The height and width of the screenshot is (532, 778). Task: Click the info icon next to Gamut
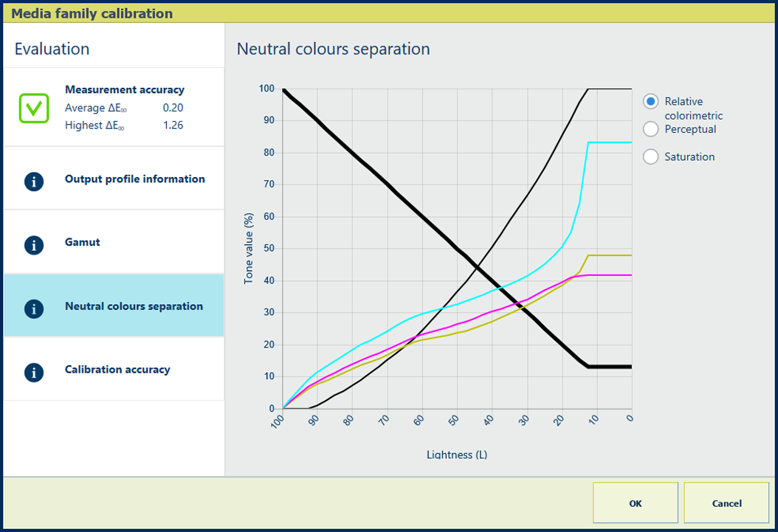34,245
